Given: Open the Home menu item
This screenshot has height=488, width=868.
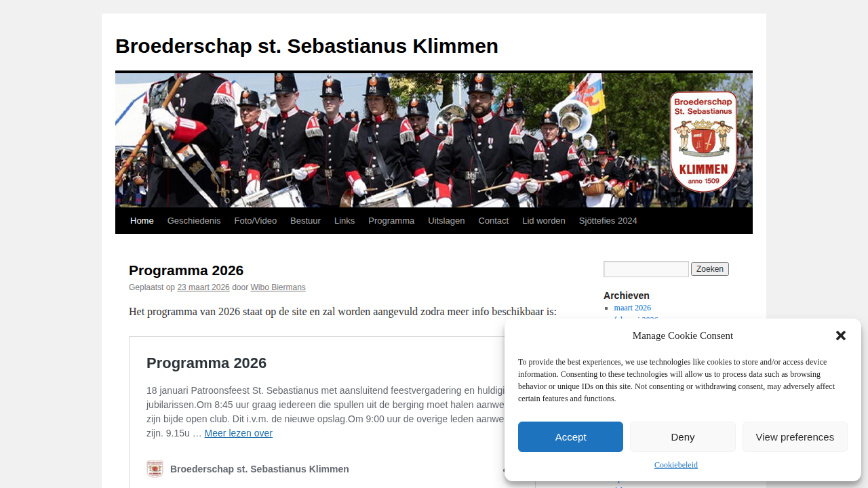Looking at the screenshot, I should [x=142, y=220].
